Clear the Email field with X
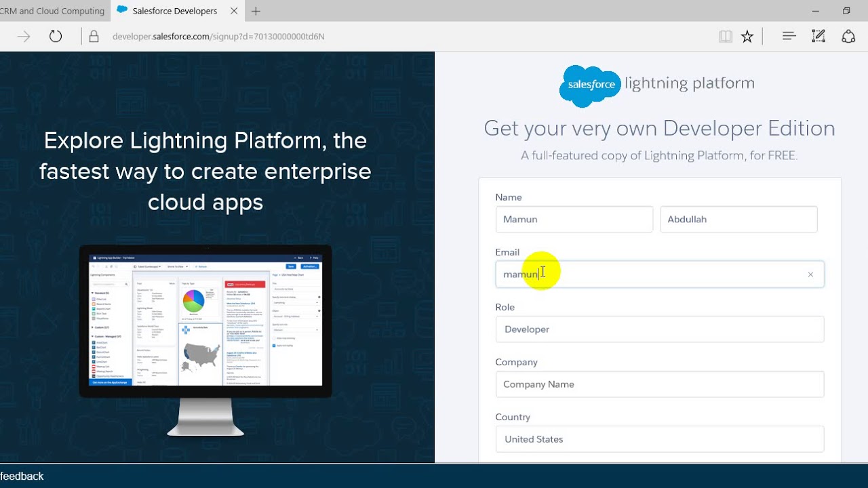868x488 pixels. point(810,274)
